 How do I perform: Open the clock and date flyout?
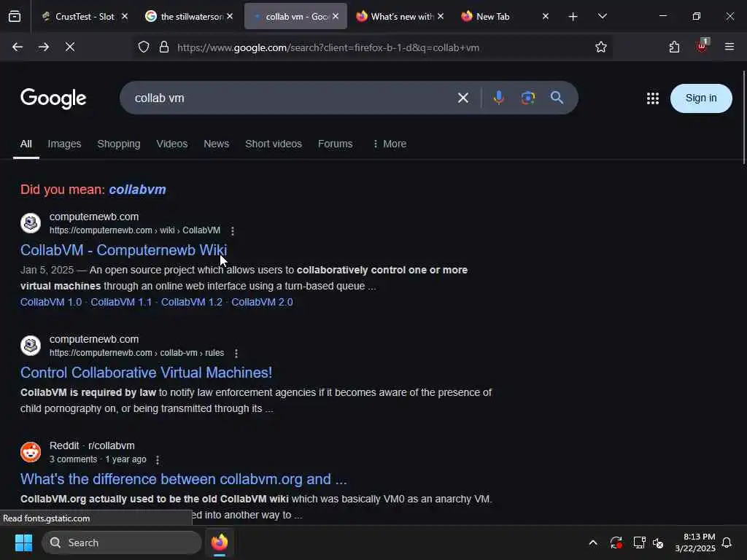point(695,542)
